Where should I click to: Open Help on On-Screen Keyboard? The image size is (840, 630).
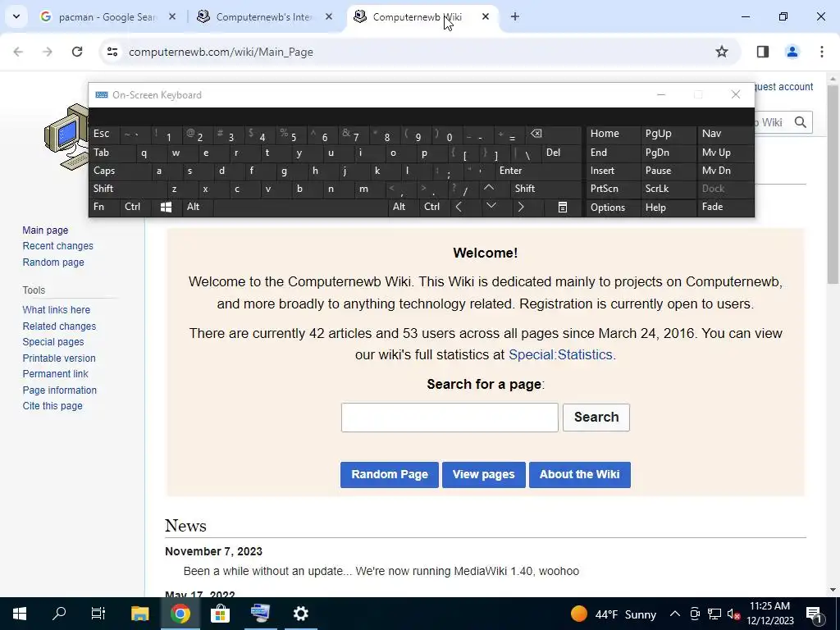[x=668, y=208]
